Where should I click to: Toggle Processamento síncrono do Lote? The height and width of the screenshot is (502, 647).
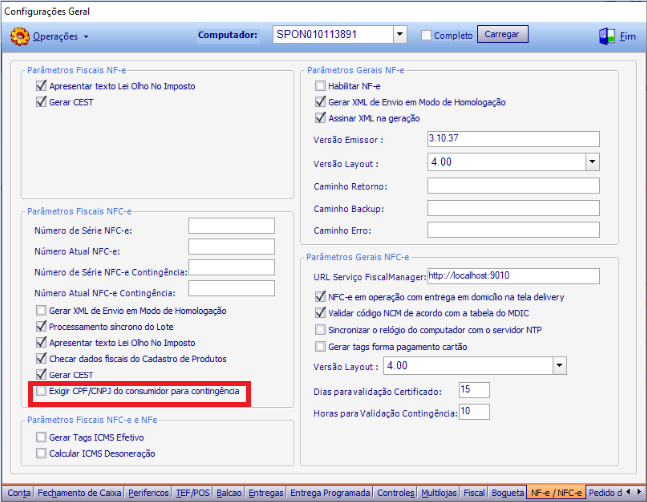point(41,326)
